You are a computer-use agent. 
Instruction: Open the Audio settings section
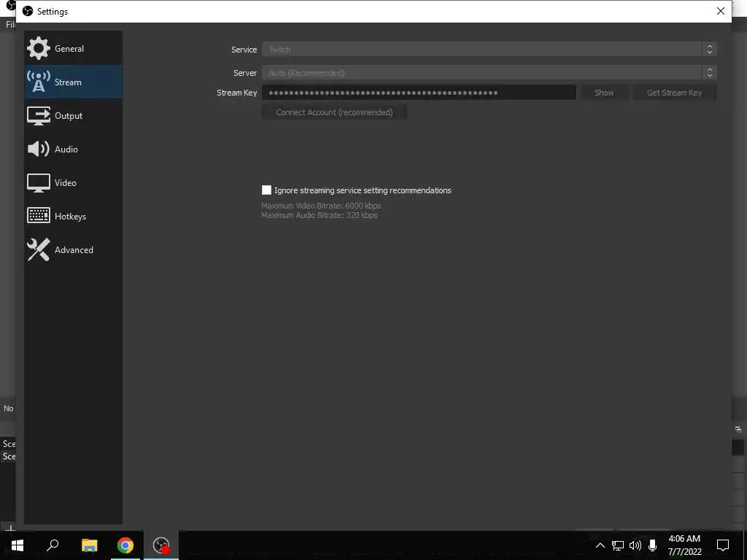point(74,149)
